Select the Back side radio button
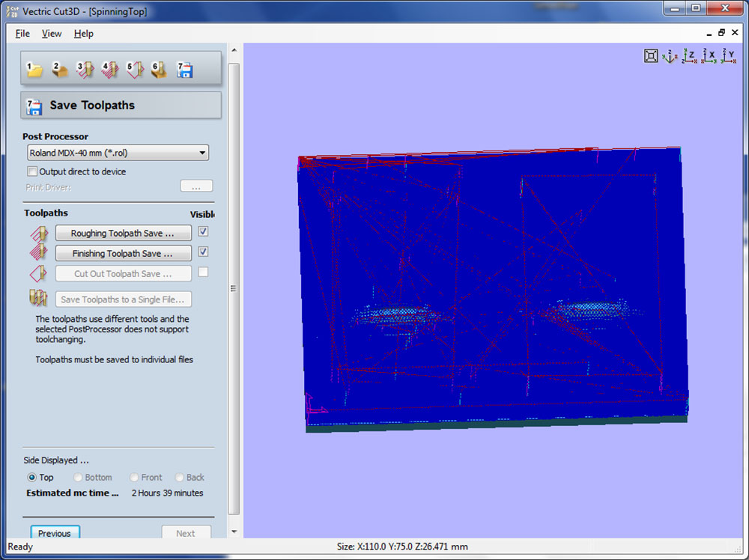 [x=180, y=478]
